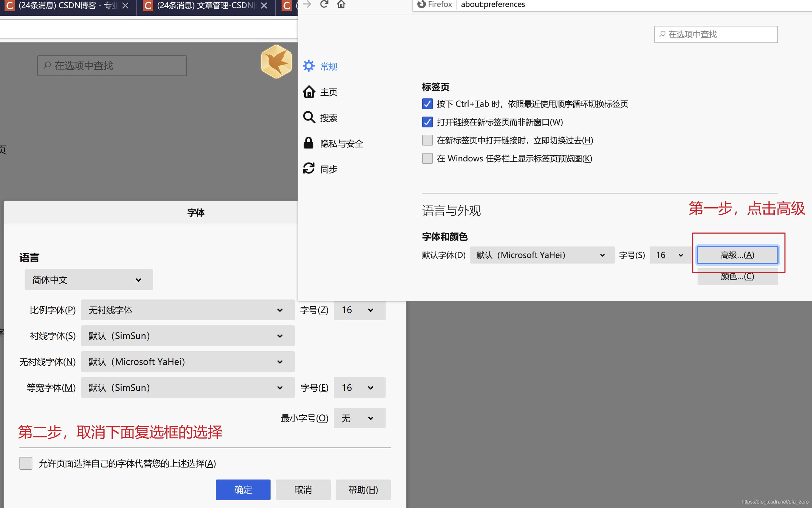Click the Search magnifier sidebar icon
Screen dimensions: 812x508
(x=309, y=118)
